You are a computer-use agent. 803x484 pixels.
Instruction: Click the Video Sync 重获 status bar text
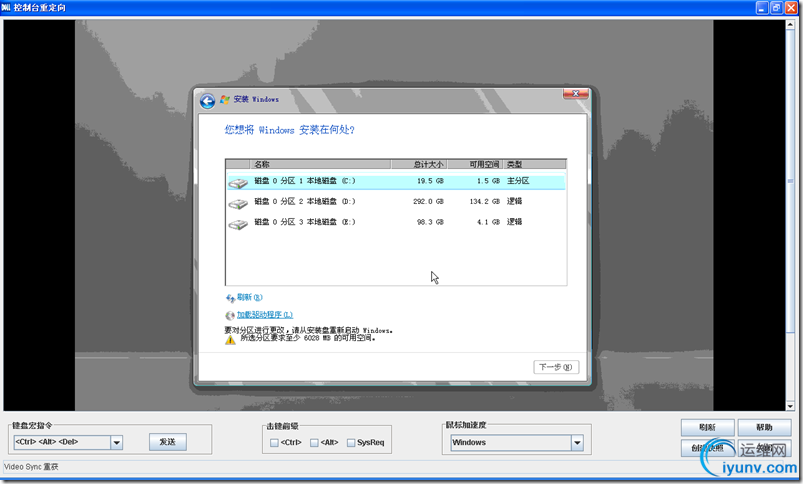31,467
